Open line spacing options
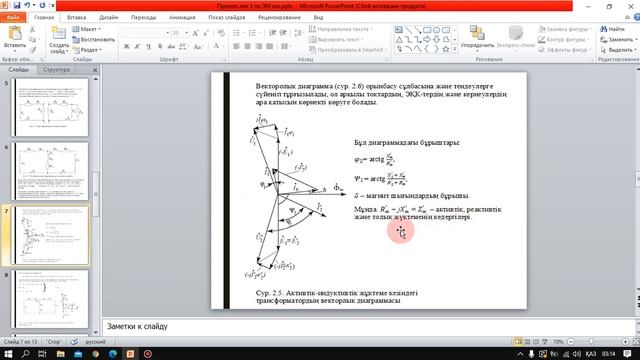The image size is (640, 360). (x=299, y=33)
